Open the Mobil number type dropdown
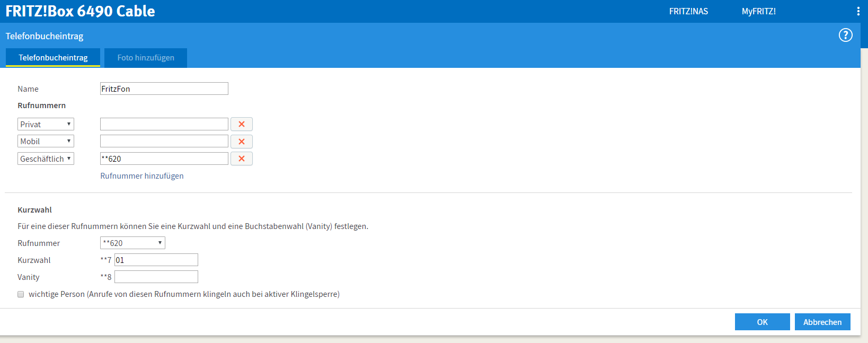Viewport: 868px width, 343px height. [46, 141]
